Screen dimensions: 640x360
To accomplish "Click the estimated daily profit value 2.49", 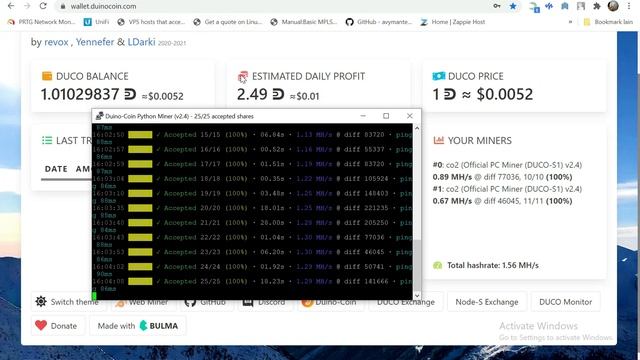I will point(252,95).
